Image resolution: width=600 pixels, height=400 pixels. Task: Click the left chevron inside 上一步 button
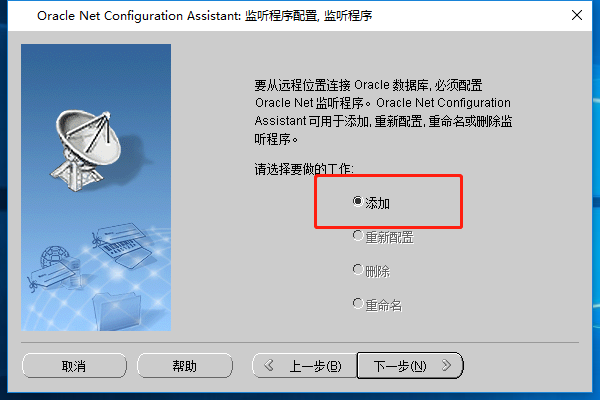click(x=269, y=365)
